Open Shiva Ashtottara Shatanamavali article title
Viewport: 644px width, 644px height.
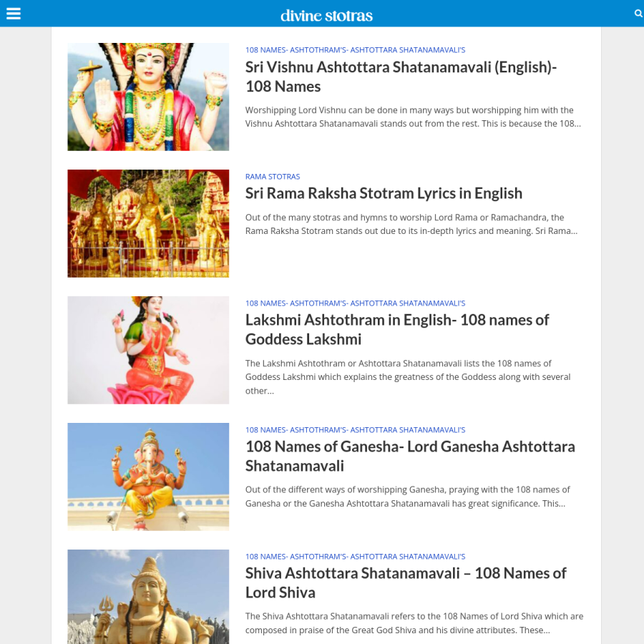(406, 582)
